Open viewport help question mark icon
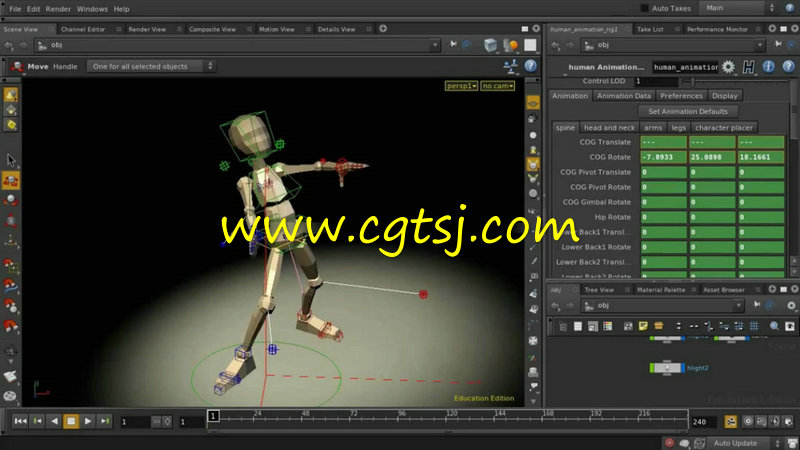Image resolution: width=800 pixels, height=450 pixels. 531,66
